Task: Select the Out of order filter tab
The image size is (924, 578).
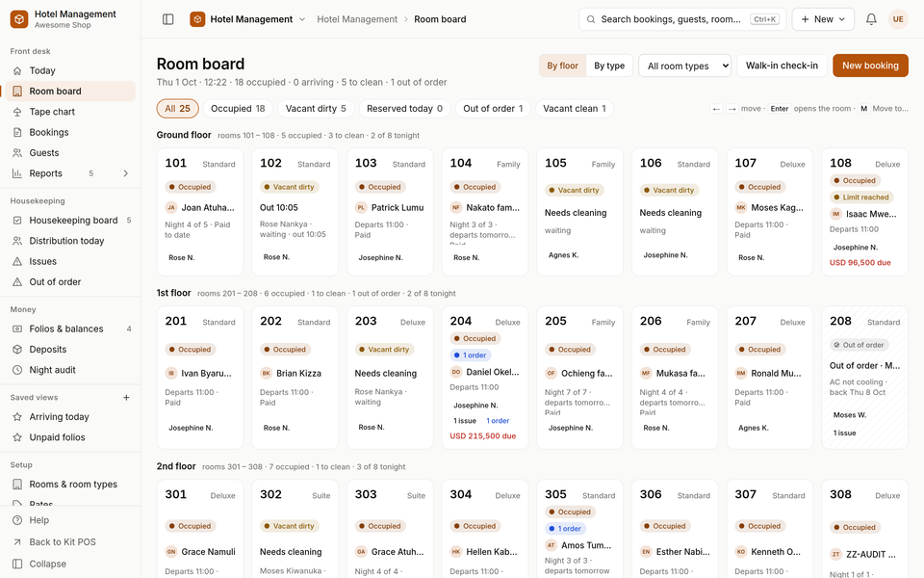Action: (x=493, y=109)
